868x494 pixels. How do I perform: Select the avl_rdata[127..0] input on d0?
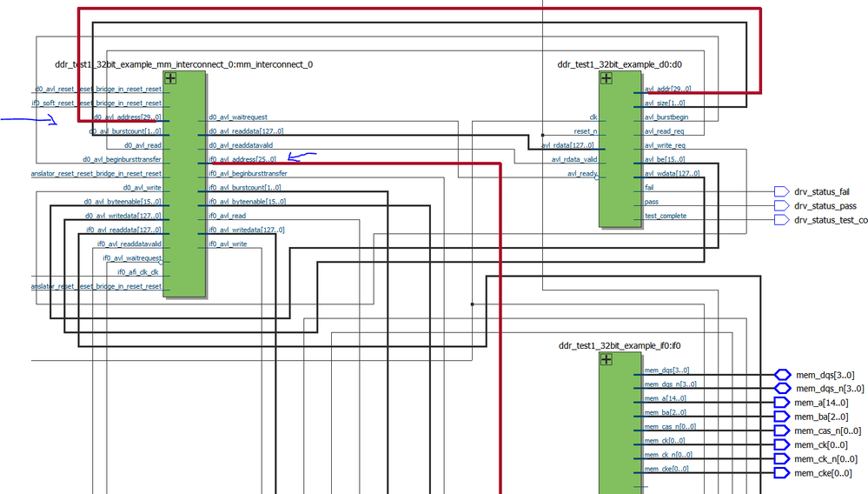[568, 145]
